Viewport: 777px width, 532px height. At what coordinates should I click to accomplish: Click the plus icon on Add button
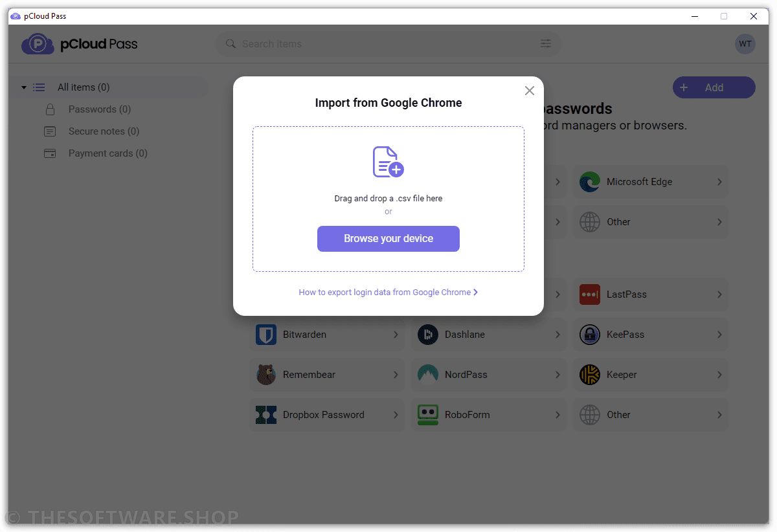click(684, 87)
